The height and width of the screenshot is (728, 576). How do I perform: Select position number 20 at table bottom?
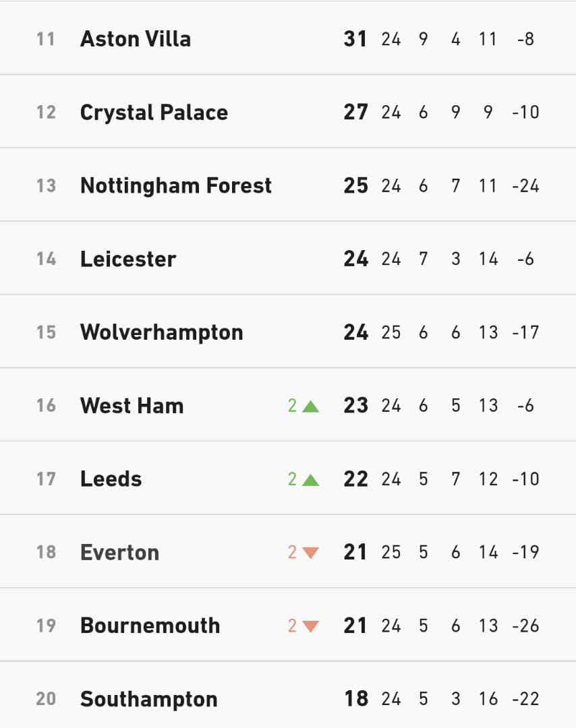click(x=46, y=699)
